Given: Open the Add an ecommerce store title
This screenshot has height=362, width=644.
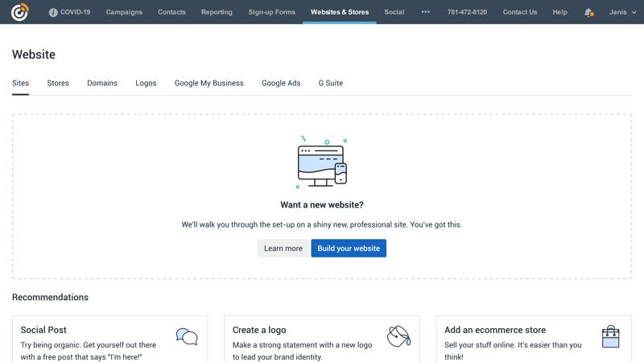Looking at the screenshot, I should pyautogui.click(x=495, y=330).
